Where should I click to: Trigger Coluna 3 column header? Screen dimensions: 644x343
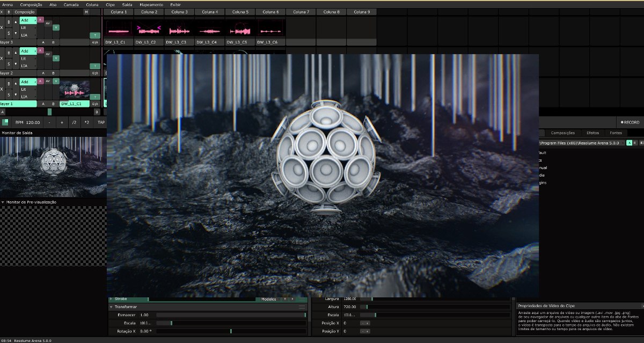pos(179,12)
